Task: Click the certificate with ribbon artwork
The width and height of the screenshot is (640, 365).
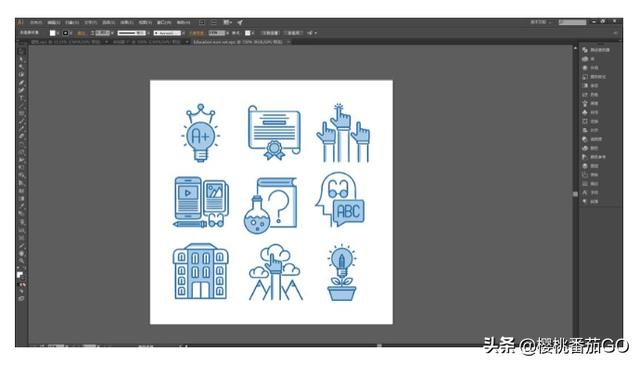Action: click(x=274, y=132)
